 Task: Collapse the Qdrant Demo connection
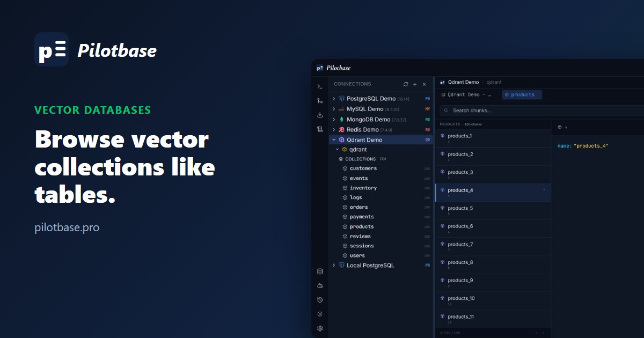[x=334, y=140]
